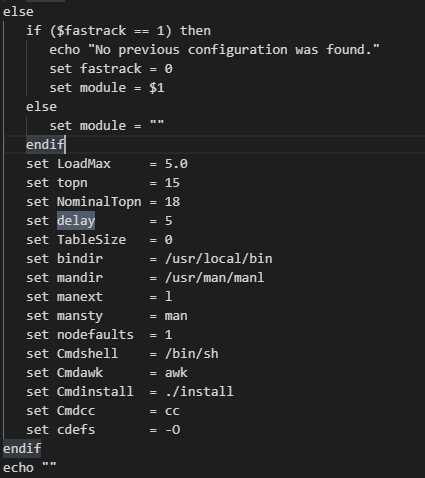
Task: Click the LoadMax value 5.0
Action: (176, 164)
